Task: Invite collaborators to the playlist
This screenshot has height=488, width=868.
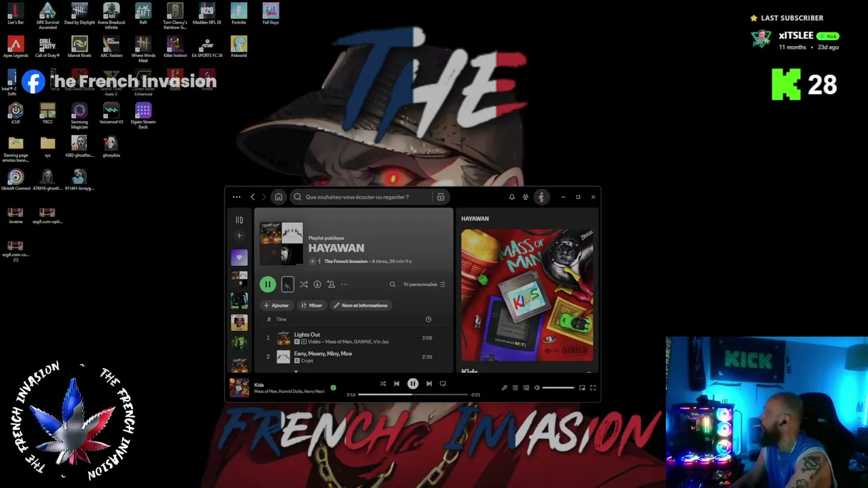Action: pos(331,285)
